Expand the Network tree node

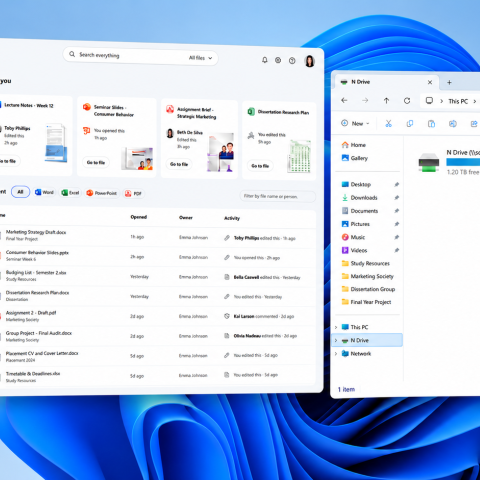[x=336, y=354]
